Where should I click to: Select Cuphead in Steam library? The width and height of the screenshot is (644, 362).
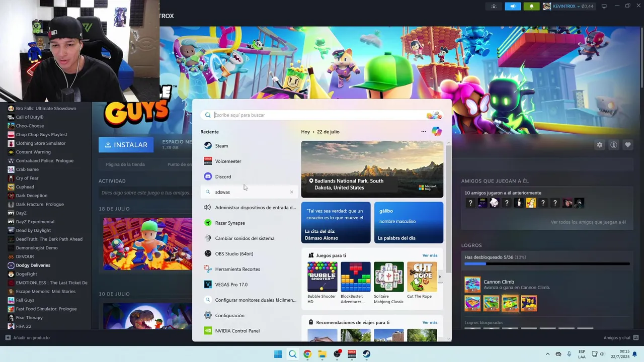[25, 187]
